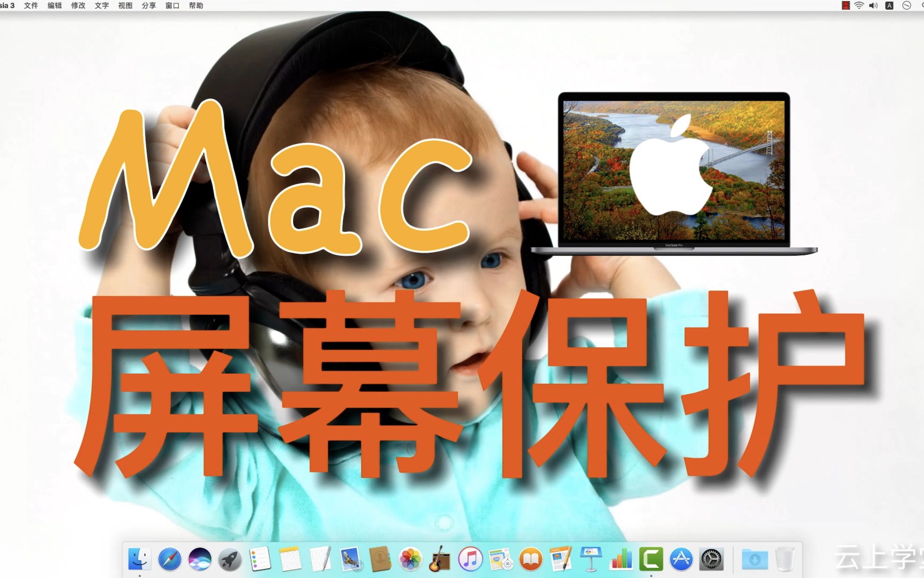Viewport: 924px width, 578px height.
Task: Click the clock icon in menu bar
Action: 907,5
